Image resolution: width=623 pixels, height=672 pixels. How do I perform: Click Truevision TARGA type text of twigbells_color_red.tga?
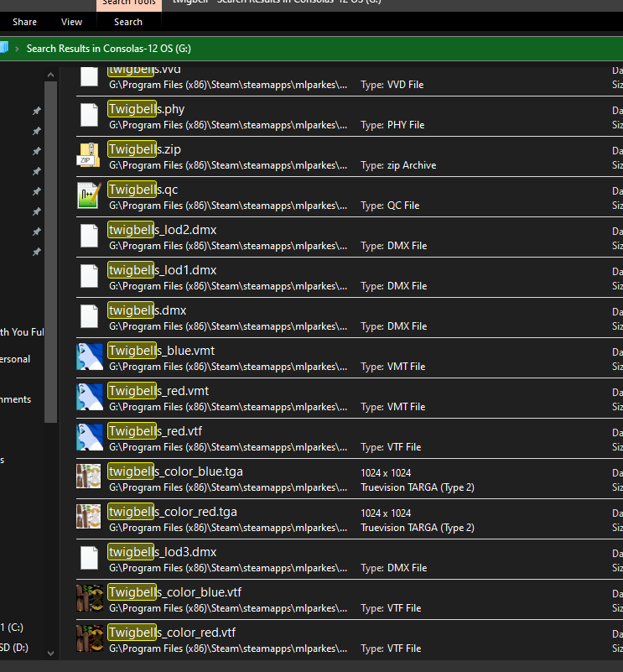[418, 528]
